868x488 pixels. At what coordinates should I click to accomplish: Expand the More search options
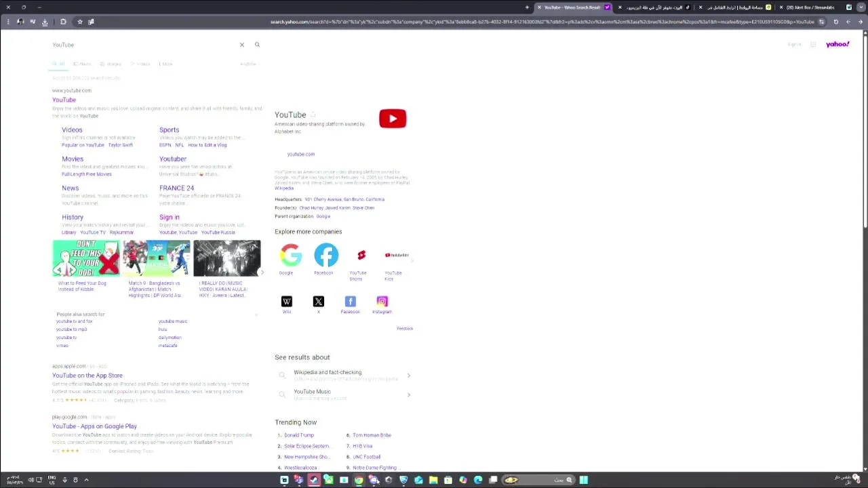(x=165, y=64)
